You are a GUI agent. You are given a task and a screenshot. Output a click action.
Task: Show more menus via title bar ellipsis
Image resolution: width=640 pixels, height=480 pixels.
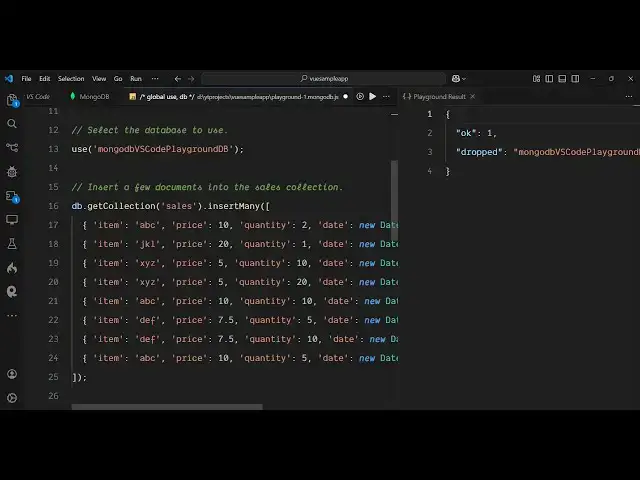coord(155,78)
